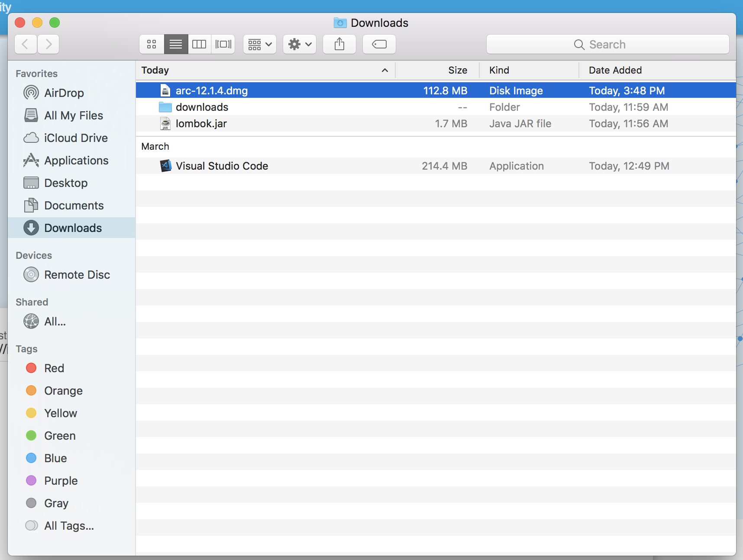Open Remote Disc under Devices

coord(77,275)
